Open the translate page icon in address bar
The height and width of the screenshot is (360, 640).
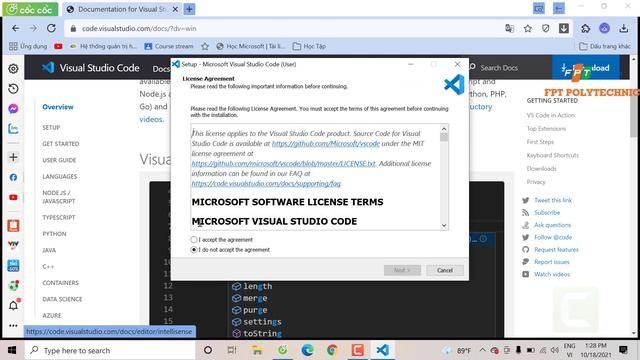509,29
